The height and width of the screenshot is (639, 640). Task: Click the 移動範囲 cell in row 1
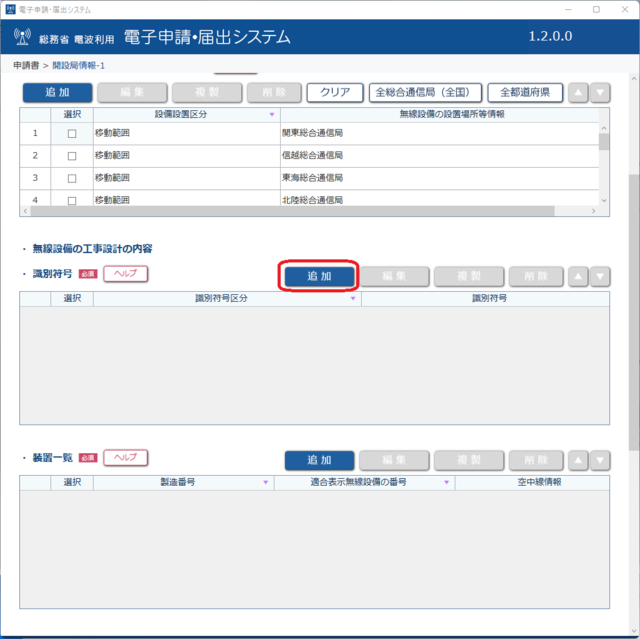187,133
